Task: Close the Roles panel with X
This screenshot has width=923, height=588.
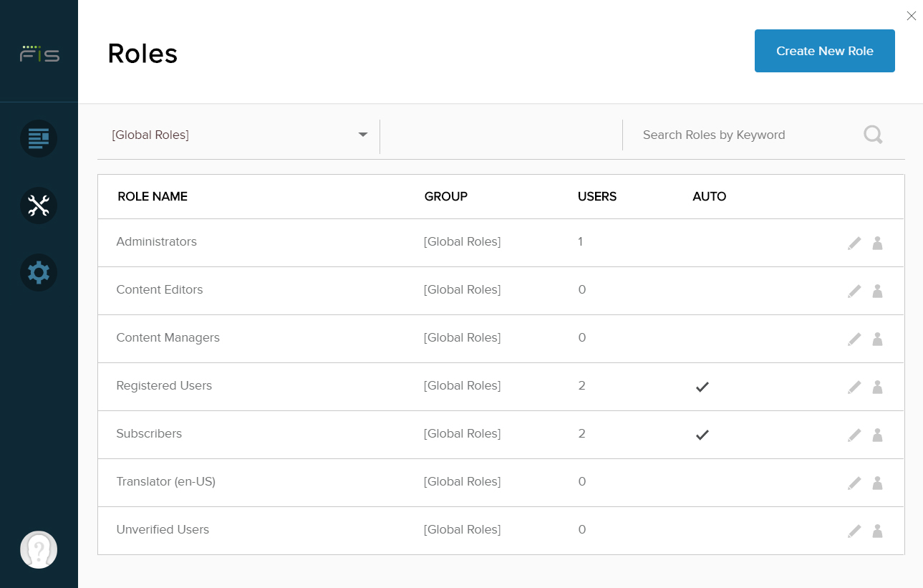Action: 911,16
